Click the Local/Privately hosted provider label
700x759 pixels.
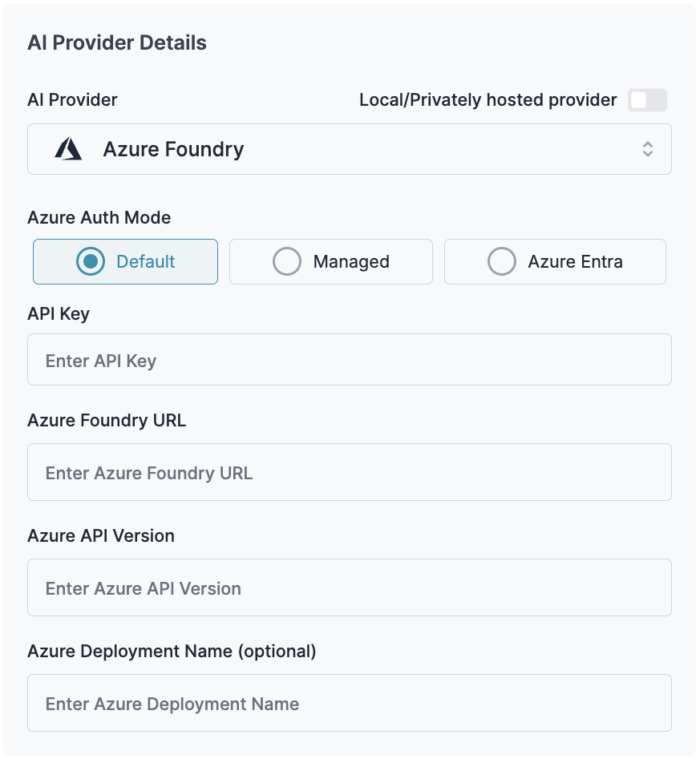tap(488, 99)
